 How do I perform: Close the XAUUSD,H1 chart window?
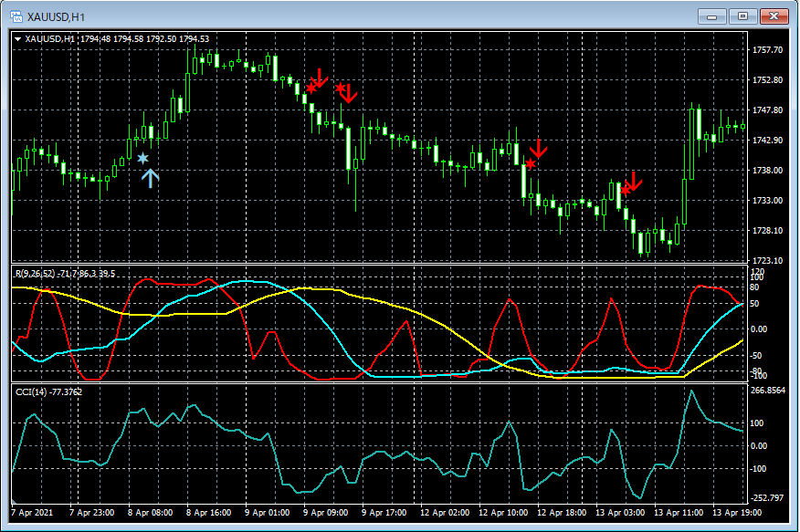click(775, 16)
